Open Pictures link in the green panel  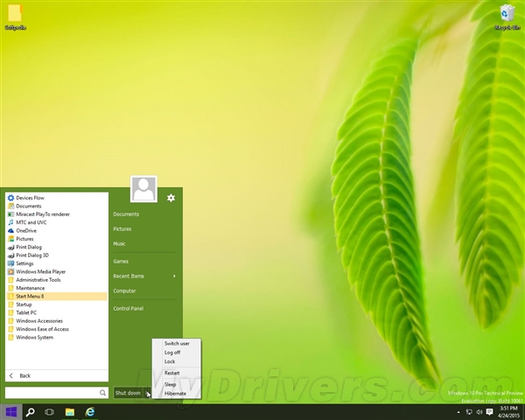[x=122, y=229]
